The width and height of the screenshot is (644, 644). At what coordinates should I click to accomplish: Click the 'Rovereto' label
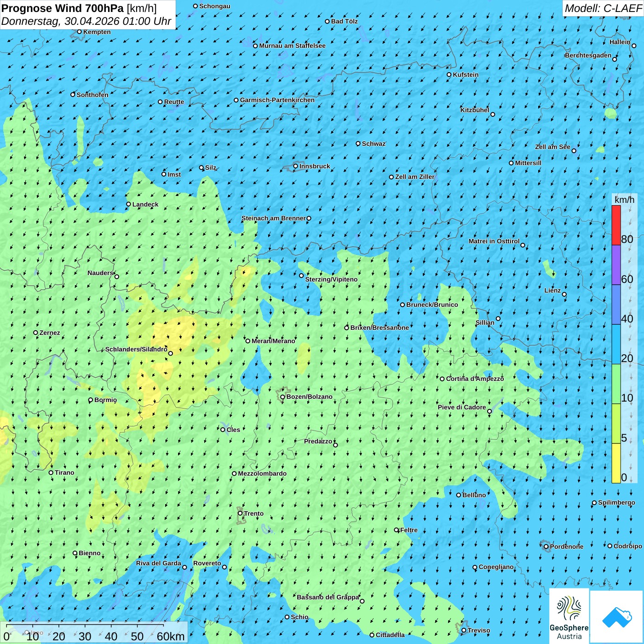coord(207,563)
